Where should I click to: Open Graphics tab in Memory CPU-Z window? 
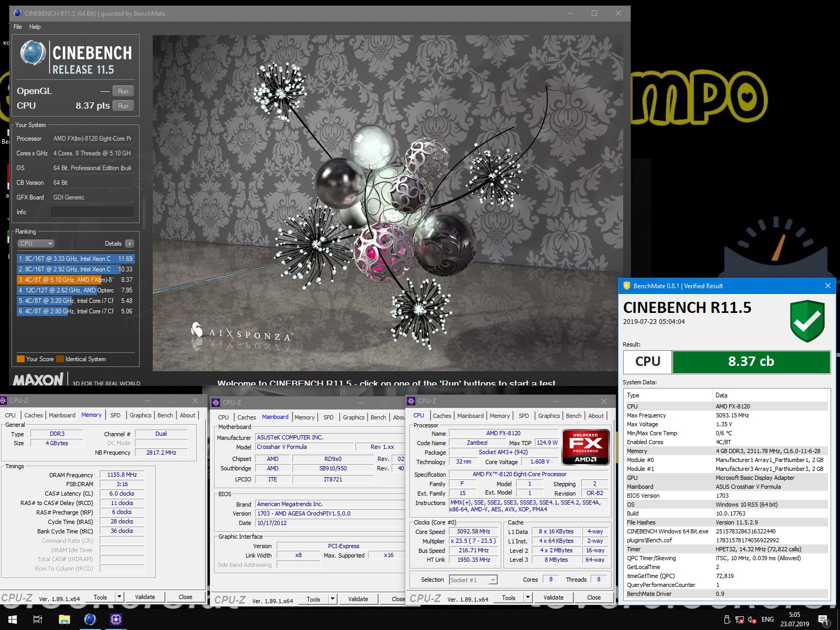pos(141,415)
